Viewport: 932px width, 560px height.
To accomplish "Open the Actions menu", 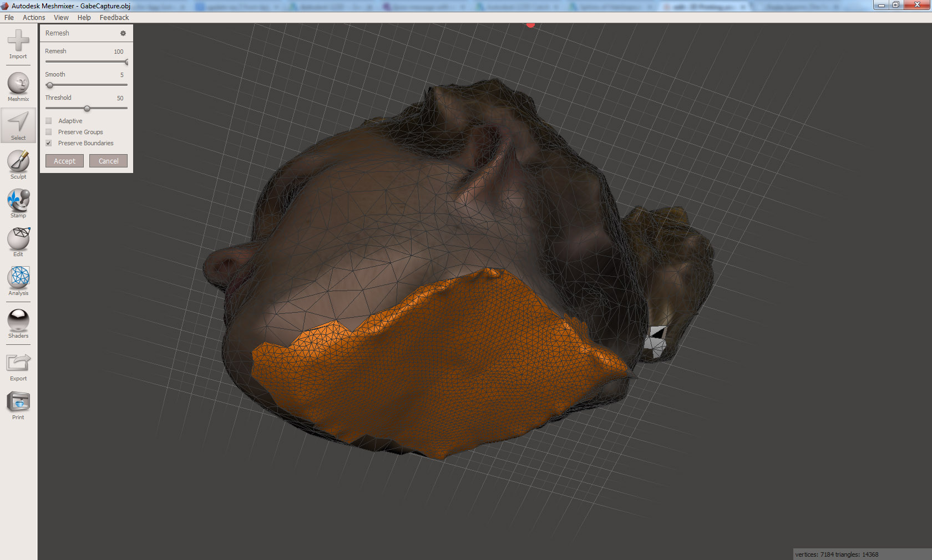I will click(33, 17).
